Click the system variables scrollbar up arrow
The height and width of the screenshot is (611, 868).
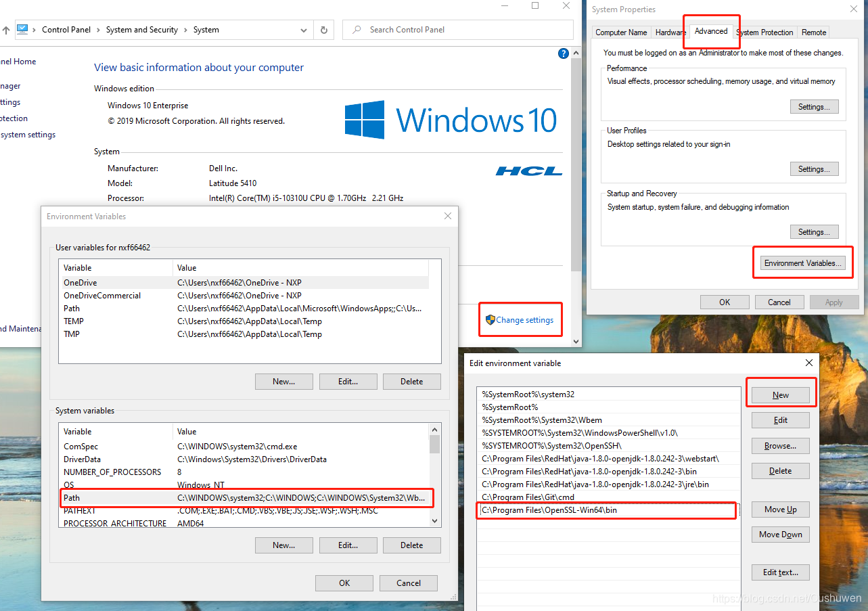pyautogui.click(x=435, y=430)
